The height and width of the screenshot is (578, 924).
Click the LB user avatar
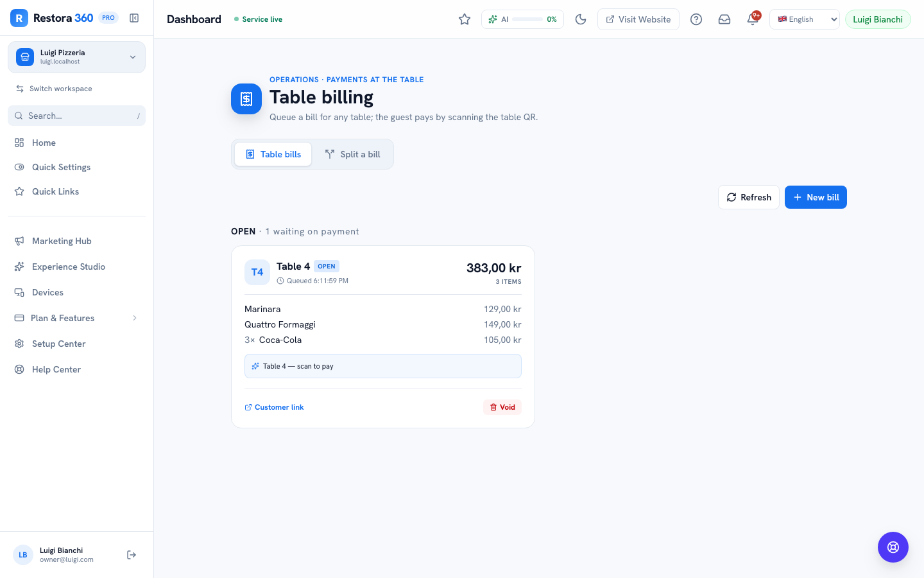point(23,555)
